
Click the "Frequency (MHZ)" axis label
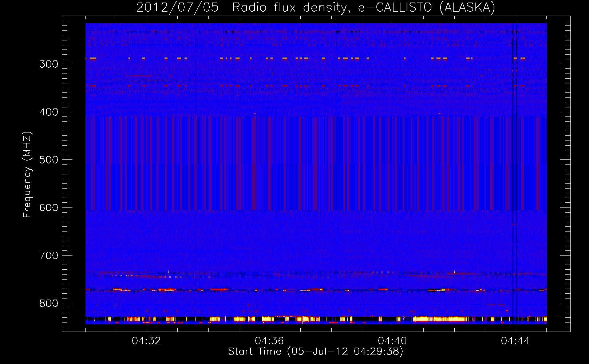pos(27,174)
